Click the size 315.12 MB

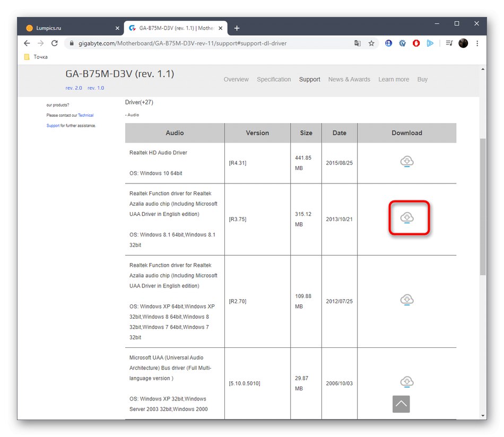click(303, 219)
